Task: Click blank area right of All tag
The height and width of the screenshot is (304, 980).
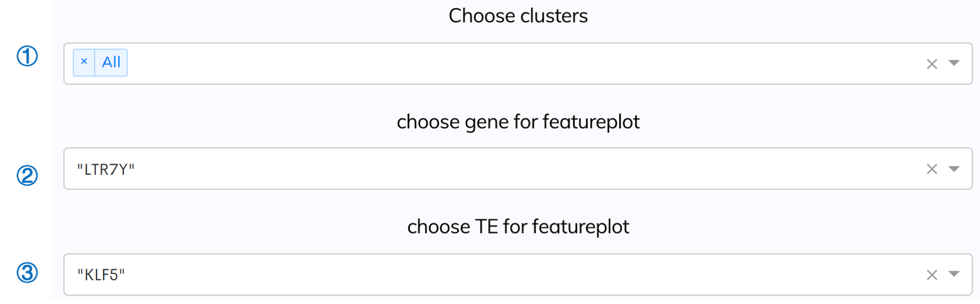Action: click(x=521, y=64)
